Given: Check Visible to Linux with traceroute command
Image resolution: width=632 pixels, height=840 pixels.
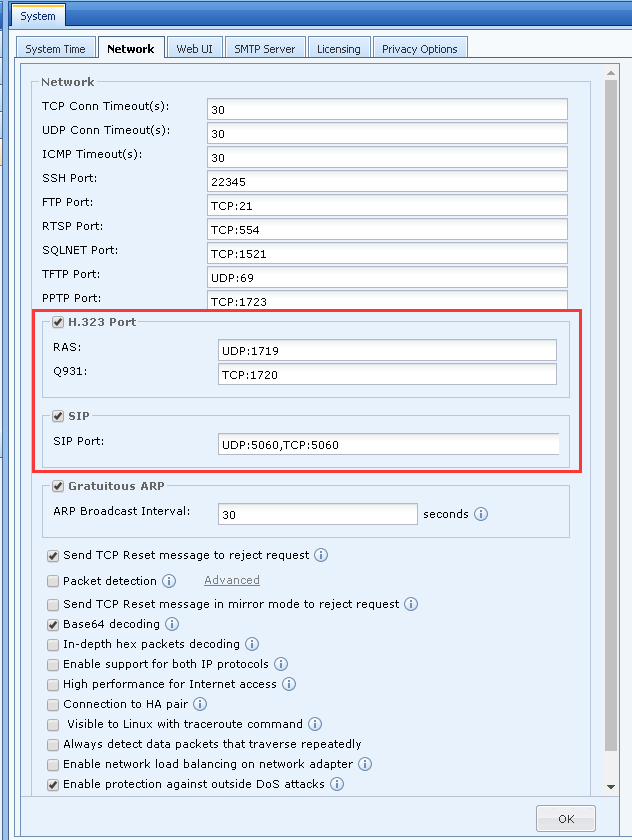Looking at the screenshot, I should tap(52, 725).
